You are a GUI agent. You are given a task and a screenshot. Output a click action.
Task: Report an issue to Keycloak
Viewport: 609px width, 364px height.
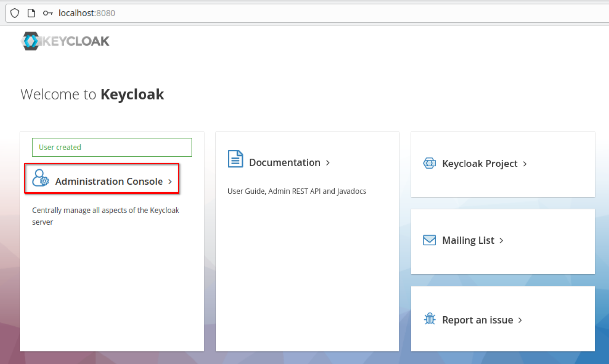pos(477,320)
